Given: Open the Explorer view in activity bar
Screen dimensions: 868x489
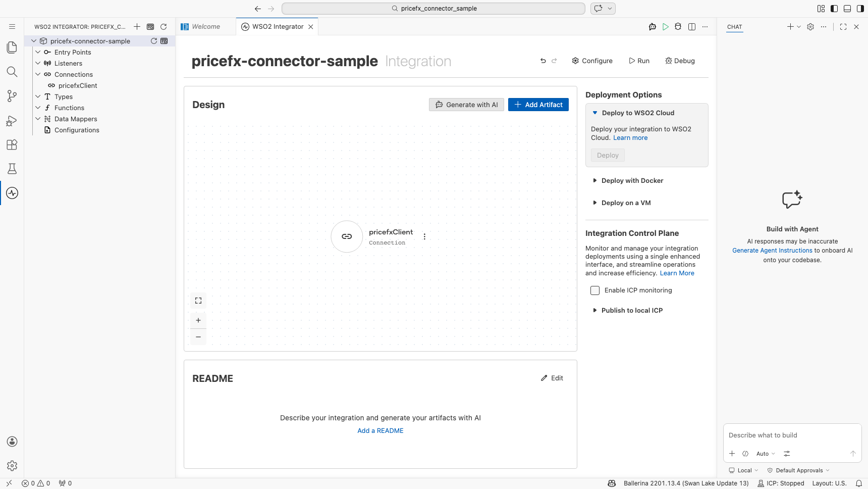Looking at the screenshot, I should pyautogui.click(x=12, y=47).
